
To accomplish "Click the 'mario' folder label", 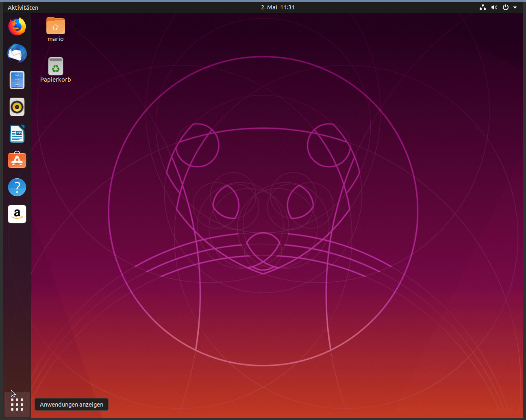I will (x=56, y=39).
